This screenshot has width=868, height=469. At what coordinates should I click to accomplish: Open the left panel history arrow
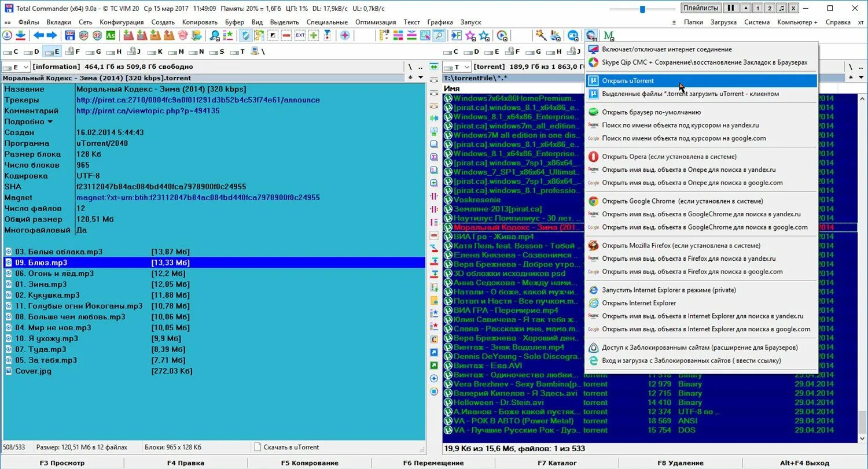click(x=422, y=77)
